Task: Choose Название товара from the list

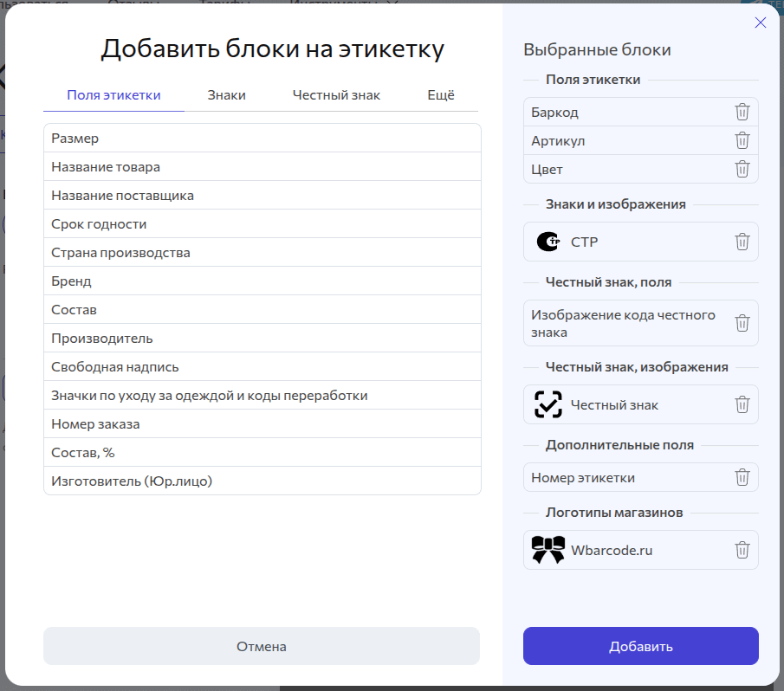Action: click(262, 167)
